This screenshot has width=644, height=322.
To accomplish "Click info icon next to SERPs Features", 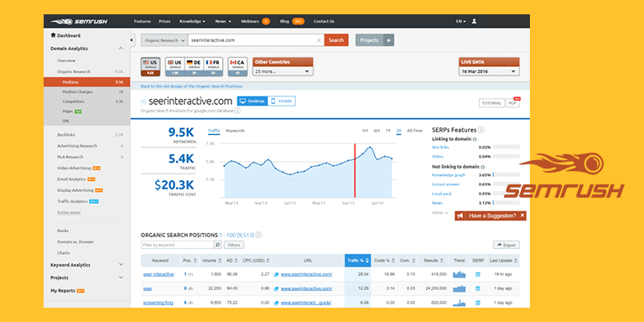I will point(481,130).
